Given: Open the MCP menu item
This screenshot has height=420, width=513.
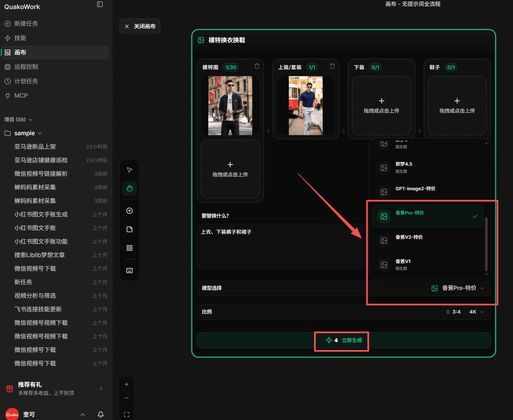Looking at the screenshot, I should click(x=55, y=96).
